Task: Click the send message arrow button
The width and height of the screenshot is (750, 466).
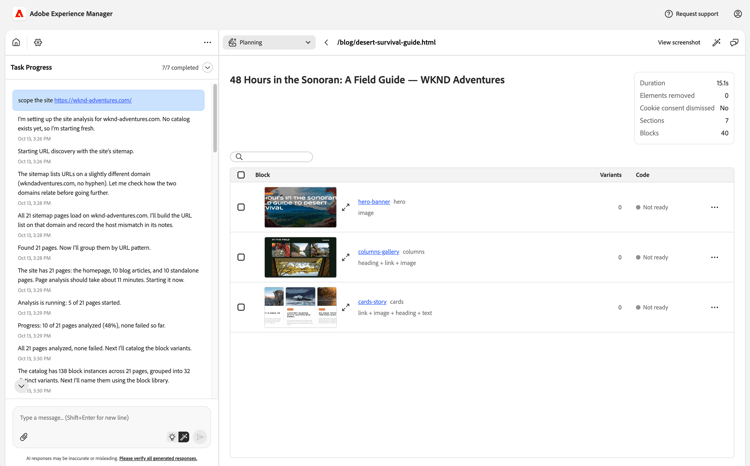Action: point(200,437)
